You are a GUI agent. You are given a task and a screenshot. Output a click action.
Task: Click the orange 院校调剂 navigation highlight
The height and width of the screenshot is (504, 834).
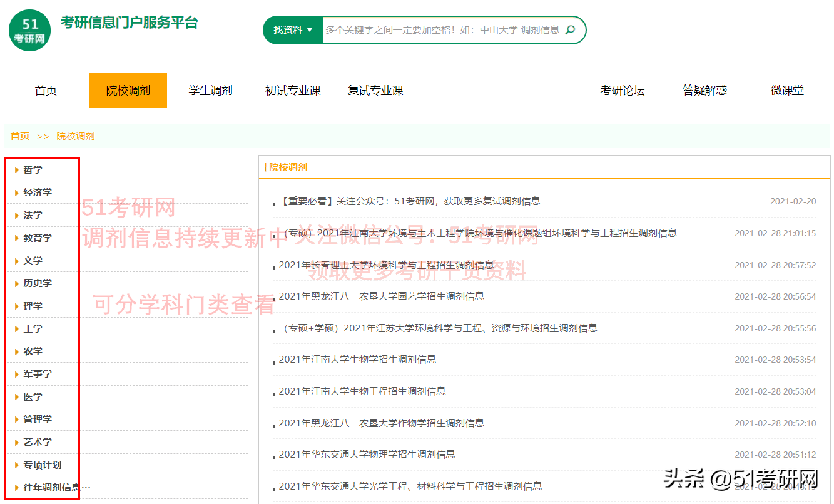pyautogui.click(x=128, y=90)
